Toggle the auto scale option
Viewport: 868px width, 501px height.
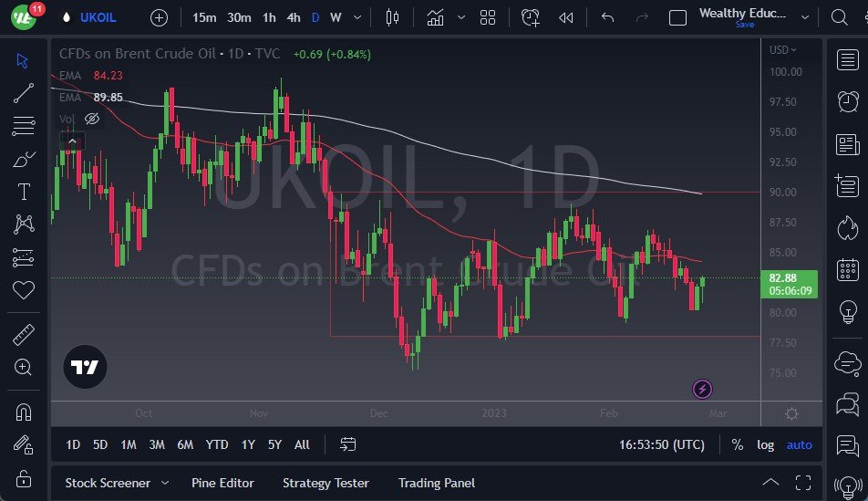point(799,444)
